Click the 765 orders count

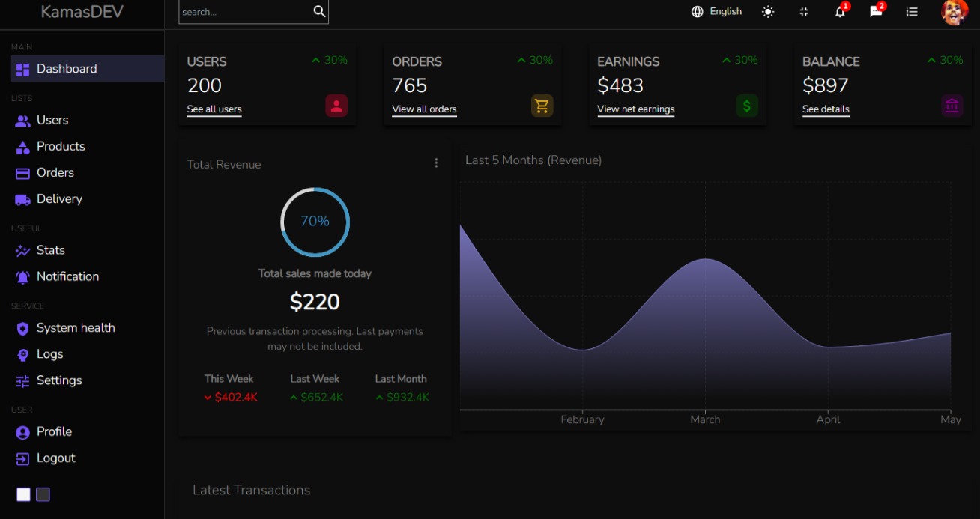tap(410, 86)
